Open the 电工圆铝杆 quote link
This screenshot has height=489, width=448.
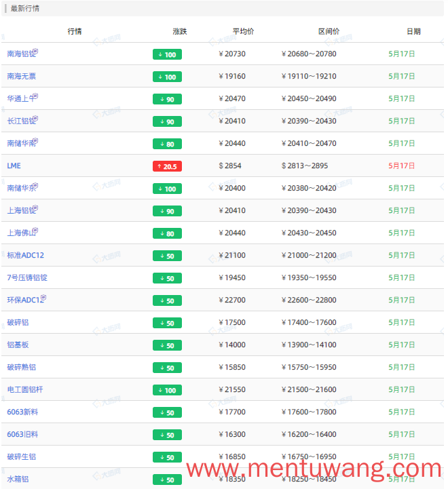25,389
